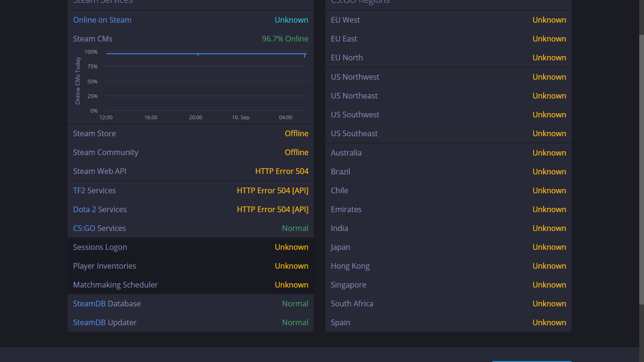Select the Steam CMs label
The height and width of the screenshot is (362, 644).
(93, 39)
